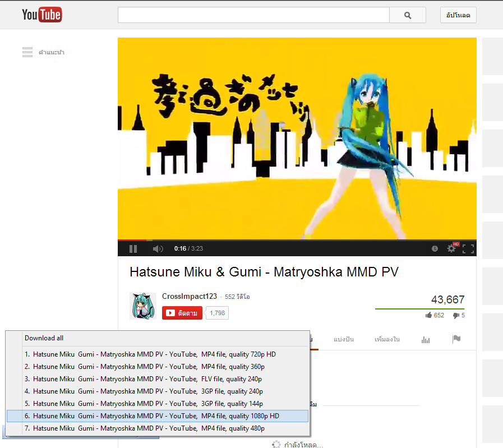Choose MP4 file quality 480p entry

coord(158,428)
